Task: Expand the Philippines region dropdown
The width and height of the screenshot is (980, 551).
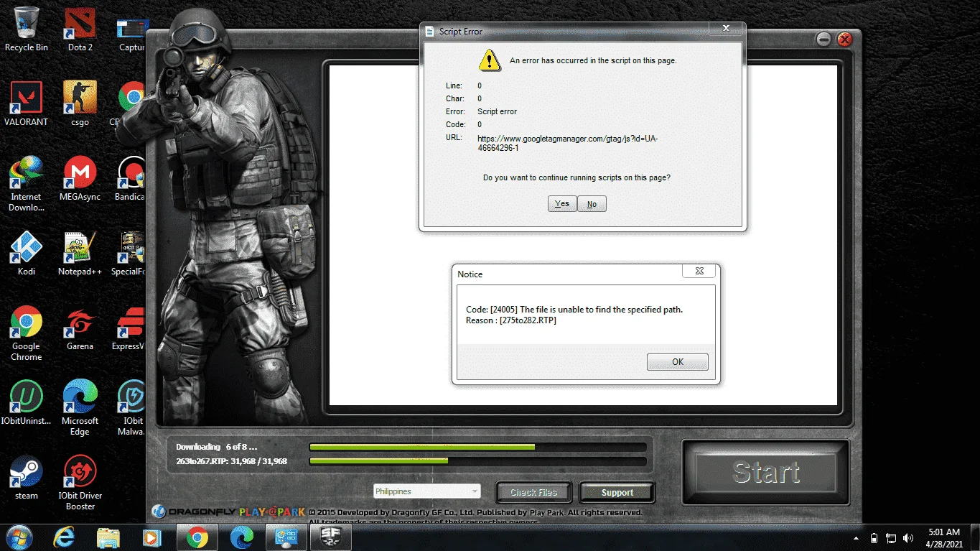Action: 426,491
